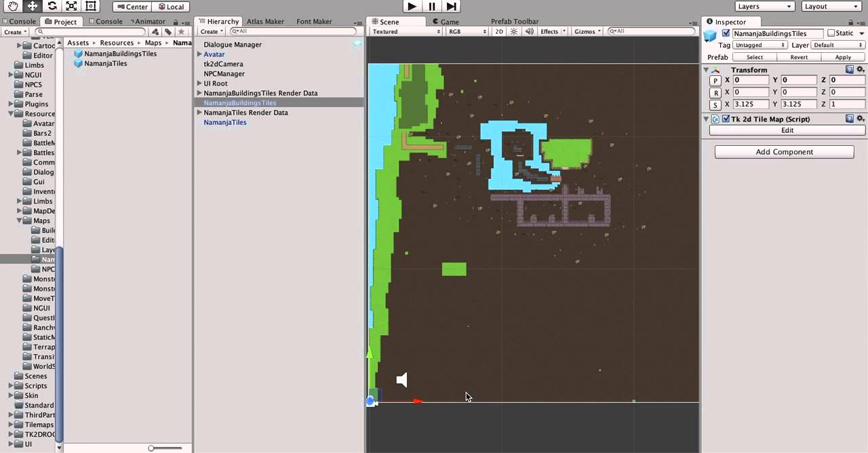Click the red X-axis arrow gizmo
Viewport: 868px width, 453px height.
[x=418, y=401]
